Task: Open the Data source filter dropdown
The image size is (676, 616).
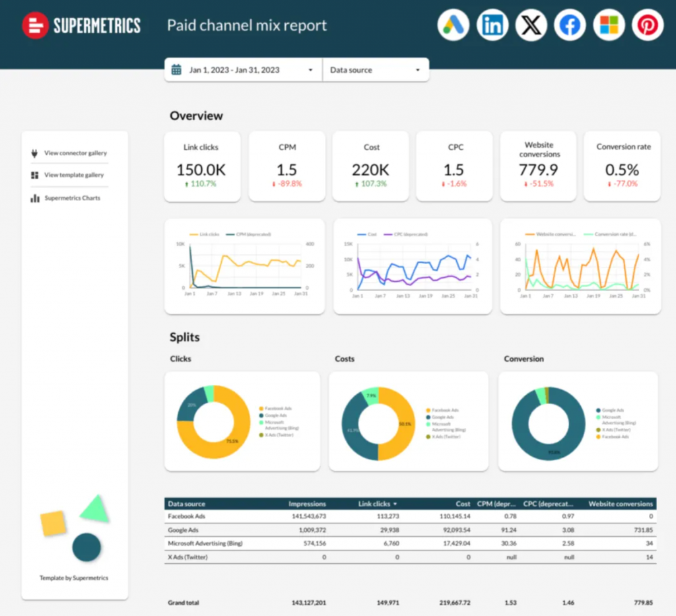Action: pos(376,70)
